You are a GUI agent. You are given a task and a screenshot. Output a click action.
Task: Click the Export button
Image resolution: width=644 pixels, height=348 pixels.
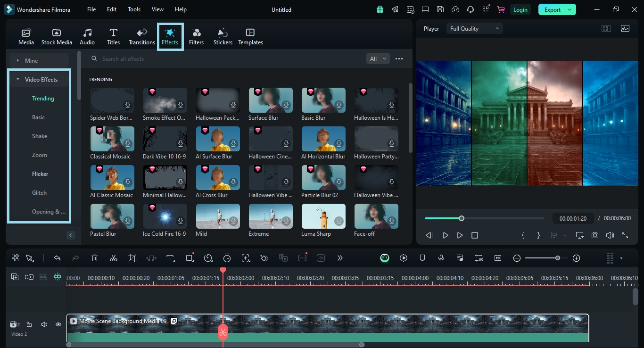pyautogui.click(x=557, y=9)
